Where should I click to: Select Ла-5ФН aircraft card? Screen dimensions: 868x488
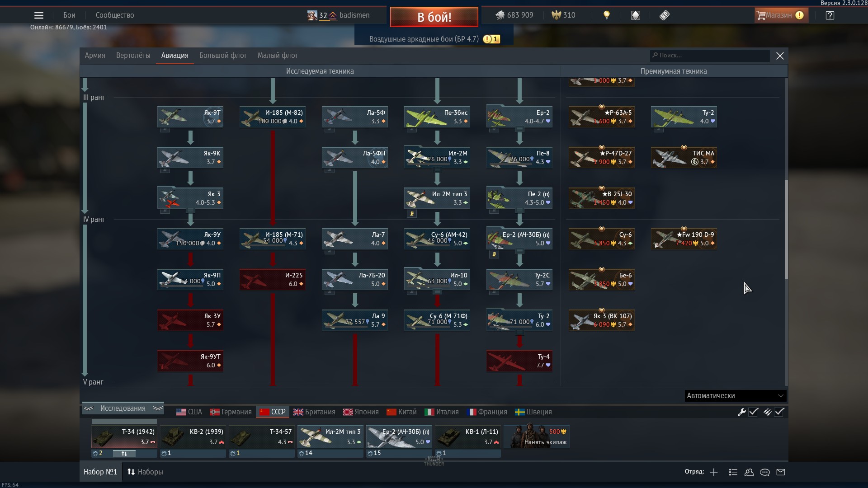355,158
